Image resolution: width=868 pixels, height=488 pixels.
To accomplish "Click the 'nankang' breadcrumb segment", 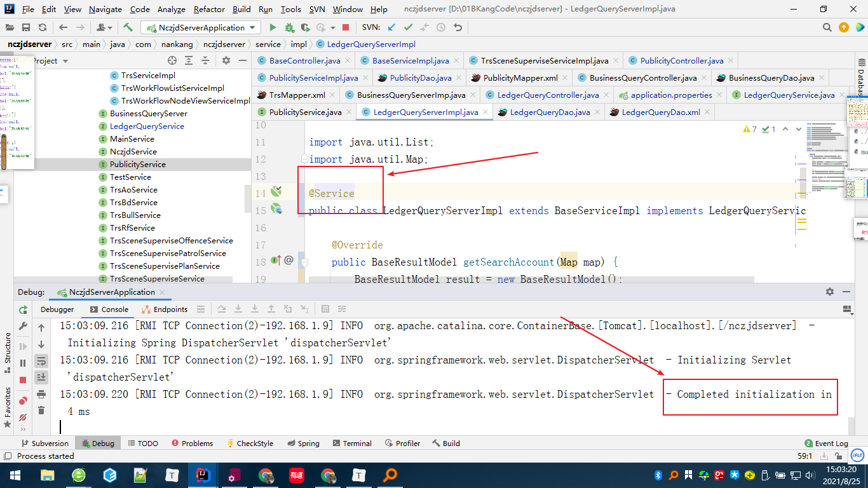I will pyautogui.click(x=177, y=44).
